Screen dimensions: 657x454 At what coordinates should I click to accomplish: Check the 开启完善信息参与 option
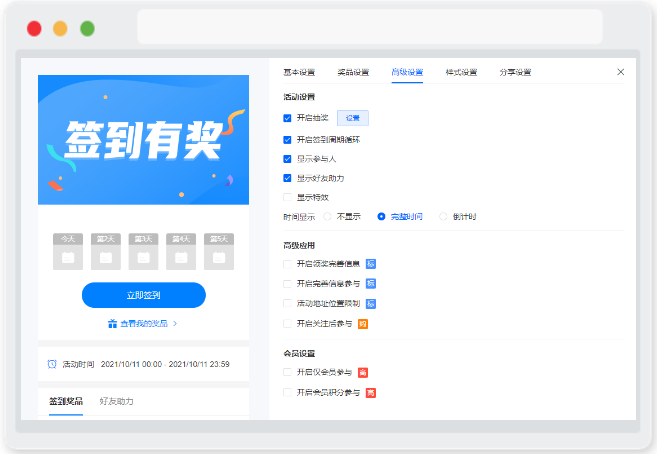[x=287, y=284]
